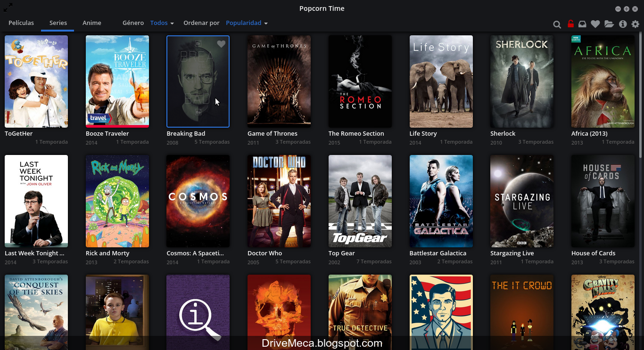
Task: Select the Anime tab
Action: pyautogui.click(x=92, y=23)
